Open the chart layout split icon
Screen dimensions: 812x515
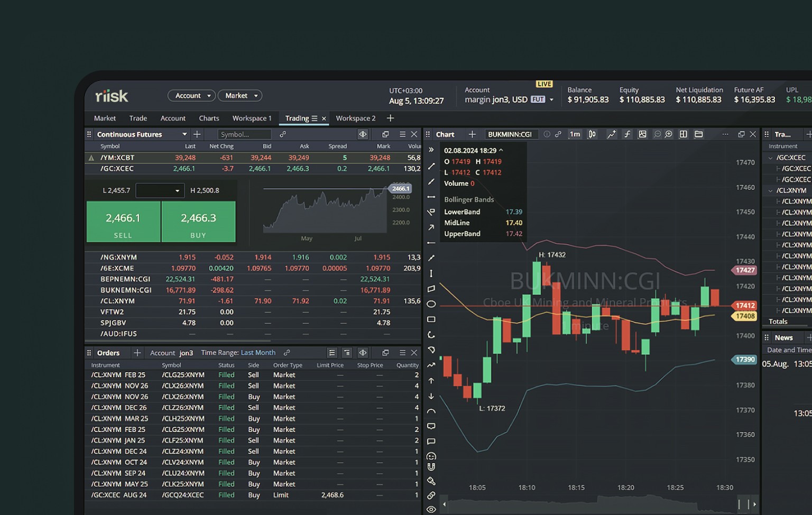click(x=684, y=134)
